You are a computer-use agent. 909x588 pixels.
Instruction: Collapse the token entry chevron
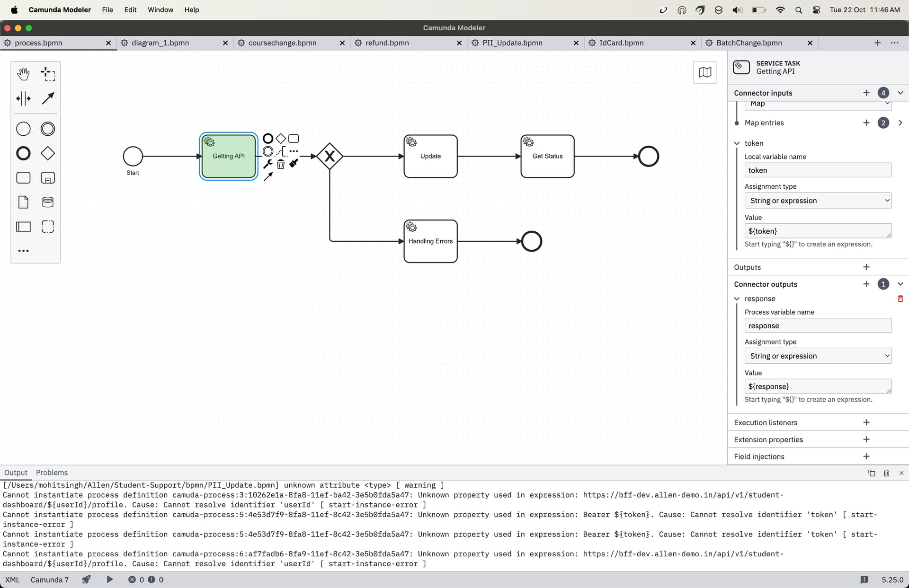point(737,143)
